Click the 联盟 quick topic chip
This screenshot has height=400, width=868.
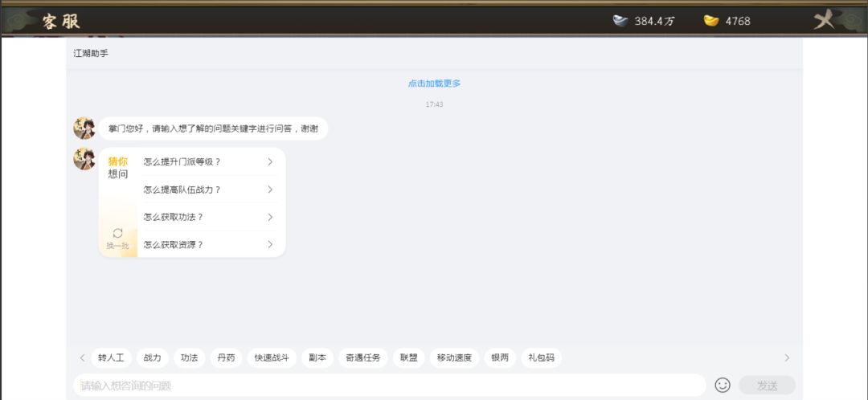tap(409, 358)
